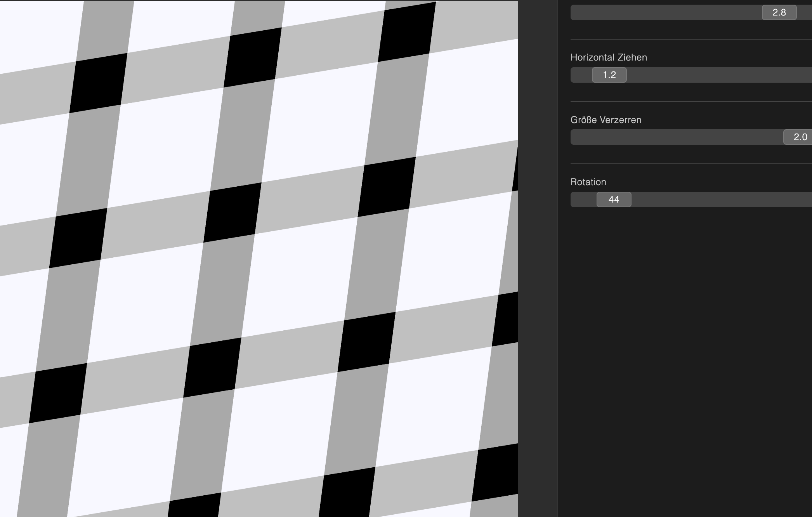This screenshot has height=517, width=812.
Task: Click the Größe Verzerren handle showing 2.0
Action: pyautogui.click(x=798, y=137)
